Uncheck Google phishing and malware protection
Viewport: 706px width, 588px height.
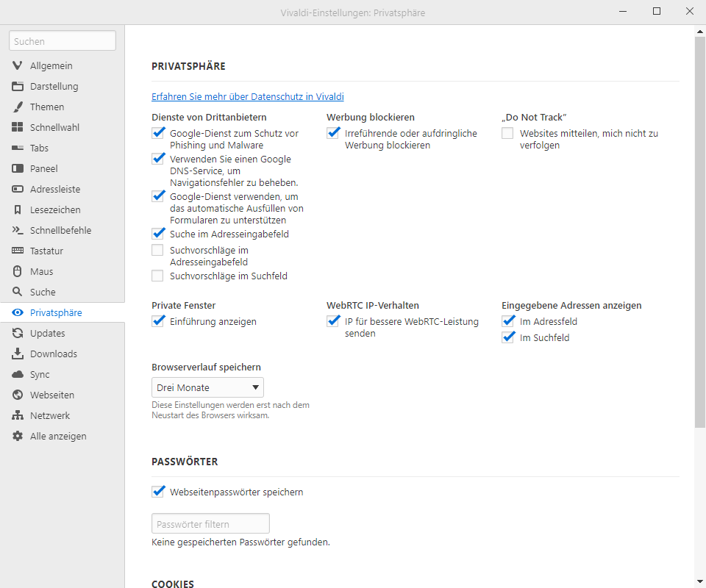click(x=158, y=133)
